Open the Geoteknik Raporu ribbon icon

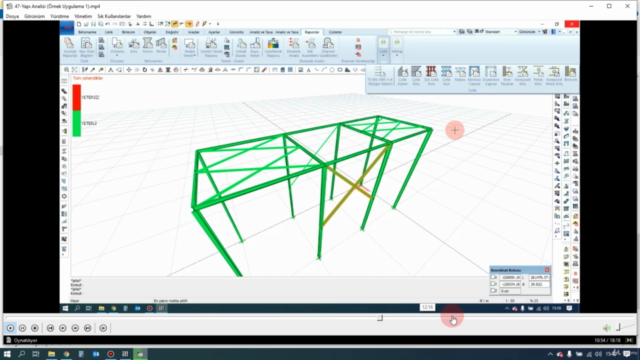click(273, 48)
